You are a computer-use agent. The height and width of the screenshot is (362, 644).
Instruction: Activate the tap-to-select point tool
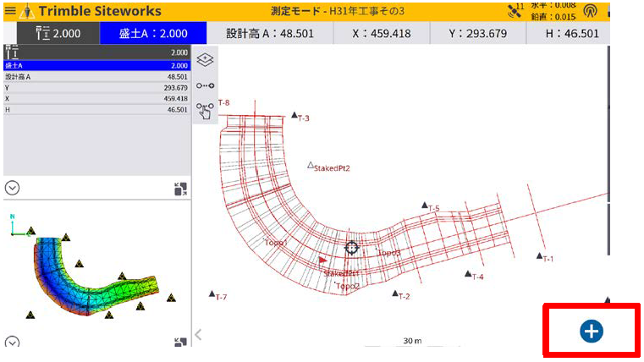click(205, 112)
